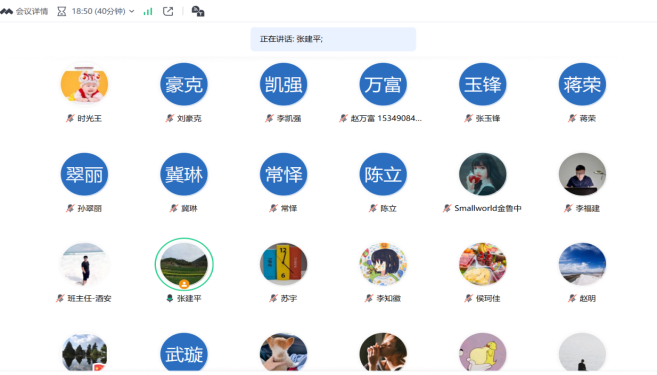Click active green microphone beside 张建平
Image resolution: width=657 pixels, height=375 pixels.
point(170,298)
